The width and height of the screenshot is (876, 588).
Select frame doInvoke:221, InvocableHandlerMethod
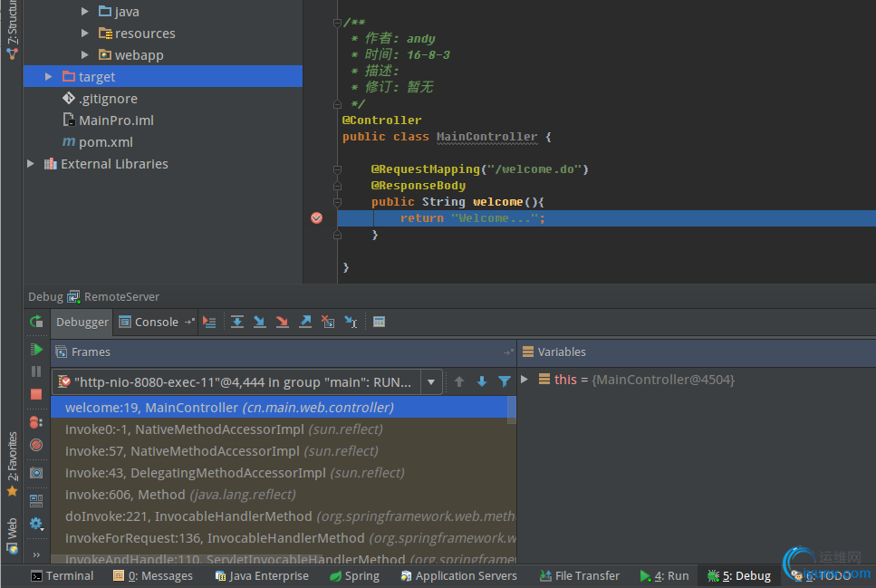click(x=284, y=516)
